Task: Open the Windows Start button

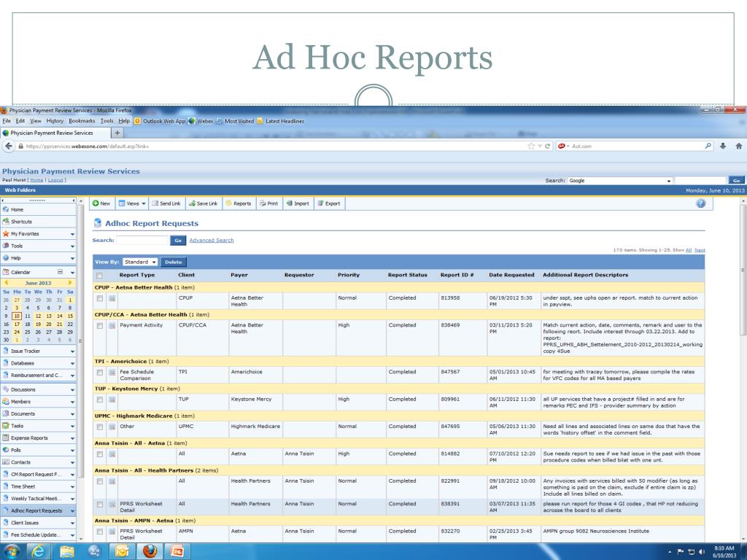Action: point(12,551)
